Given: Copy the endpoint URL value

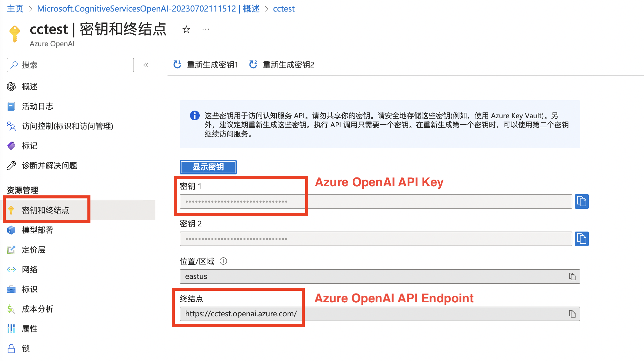Looking at the screenshot, I should point(572,314).
